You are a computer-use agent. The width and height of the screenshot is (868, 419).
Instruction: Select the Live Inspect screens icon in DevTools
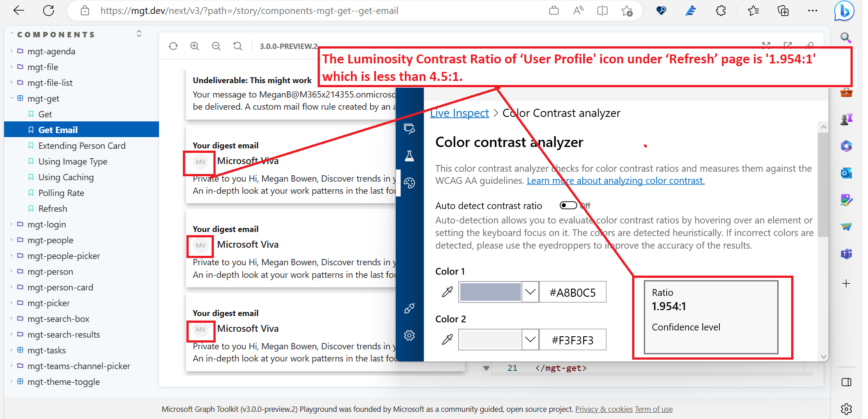(409, 129)
